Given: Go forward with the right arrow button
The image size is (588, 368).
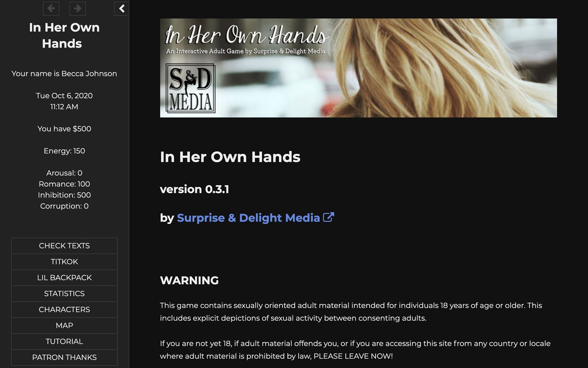Looking at the screenshot, I should (78, 8).
